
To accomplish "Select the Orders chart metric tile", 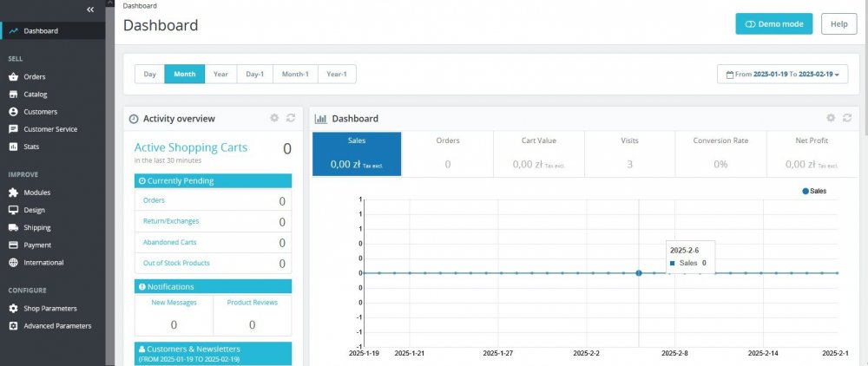I will [x=447, y=154].
